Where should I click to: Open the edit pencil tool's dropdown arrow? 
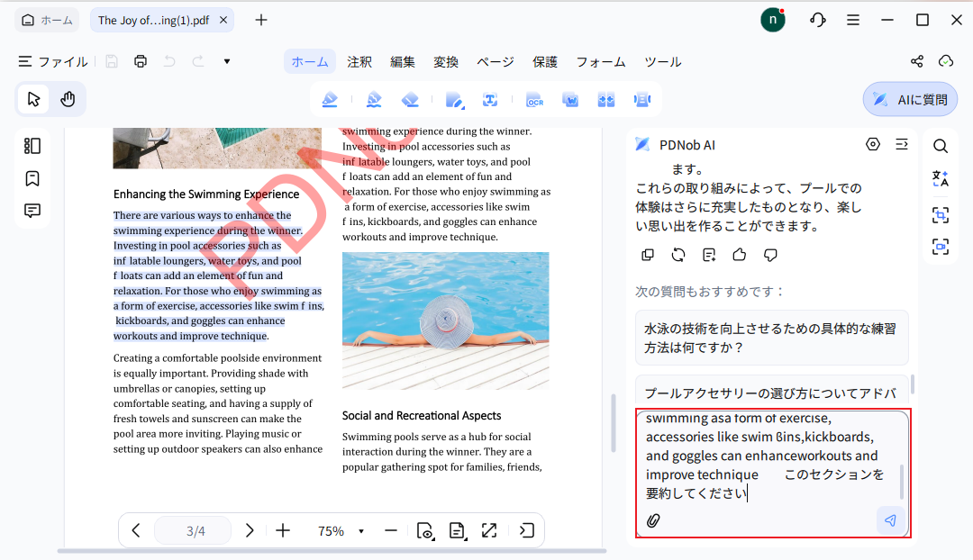[462, 106]
